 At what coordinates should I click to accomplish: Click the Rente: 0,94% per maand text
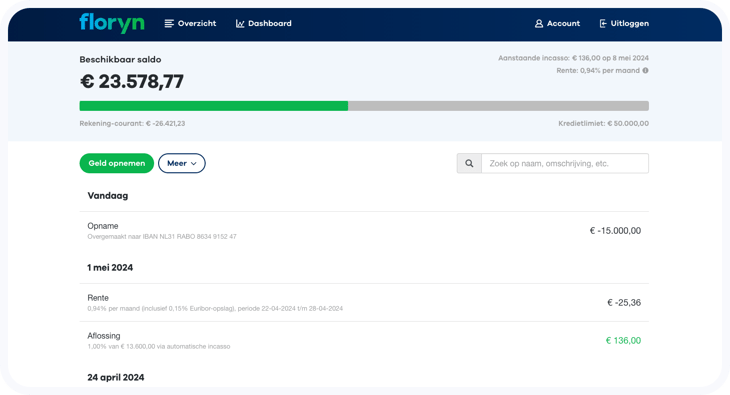(x=598, y=70)
